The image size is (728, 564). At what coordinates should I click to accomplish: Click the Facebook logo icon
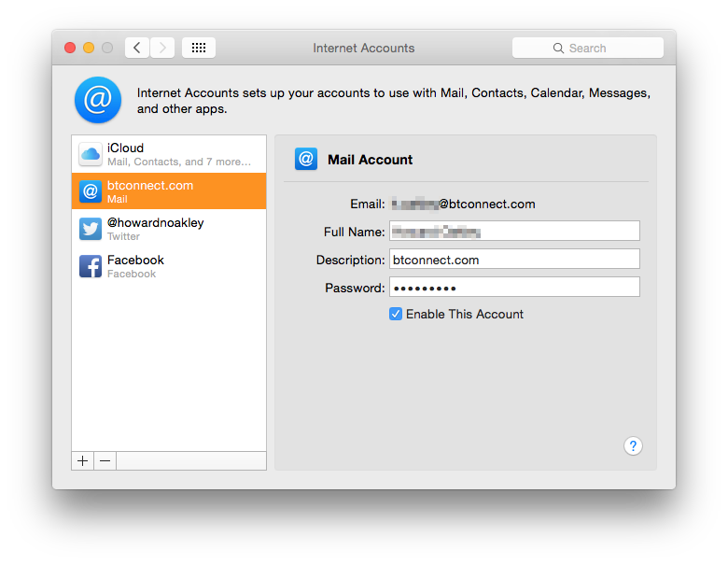(x=91, y=266)
